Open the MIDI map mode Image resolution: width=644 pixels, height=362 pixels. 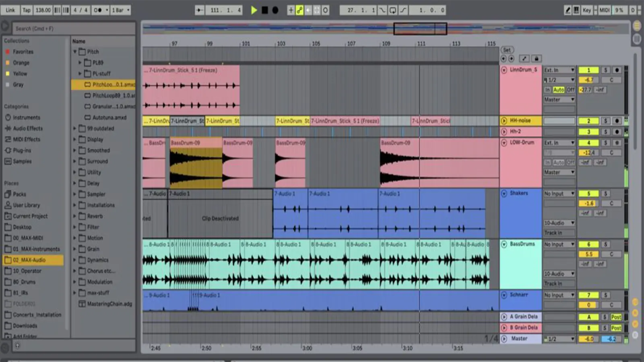pos(605,10)
